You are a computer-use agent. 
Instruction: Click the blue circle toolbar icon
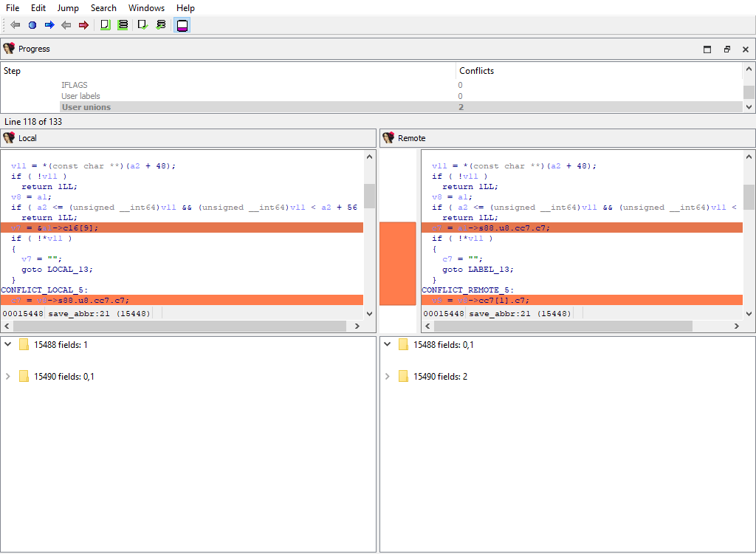(x=32, y=25)
